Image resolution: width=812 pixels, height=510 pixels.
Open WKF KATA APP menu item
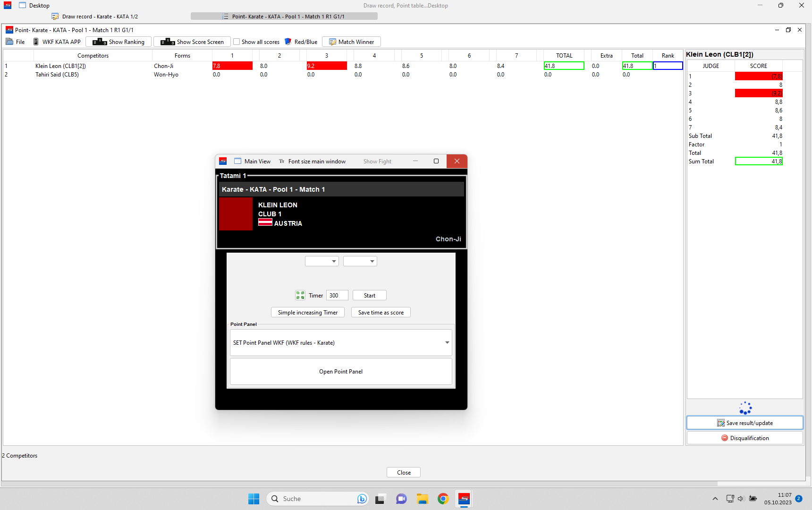57,42
